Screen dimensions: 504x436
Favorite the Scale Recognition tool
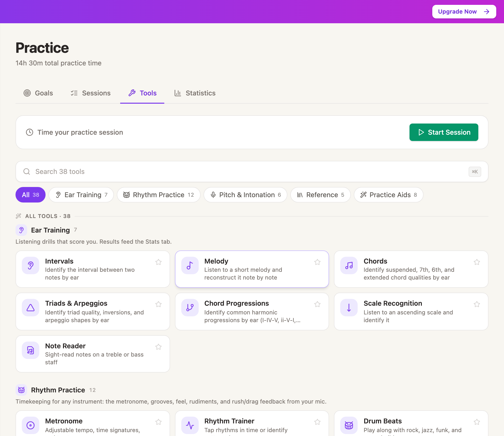(477, 304)
